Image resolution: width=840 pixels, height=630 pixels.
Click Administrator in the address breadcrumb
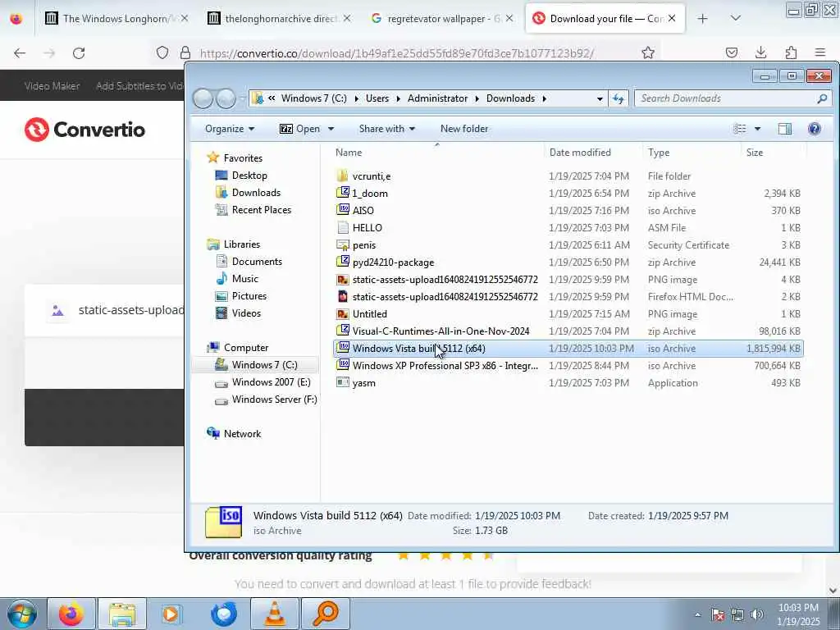437,98
